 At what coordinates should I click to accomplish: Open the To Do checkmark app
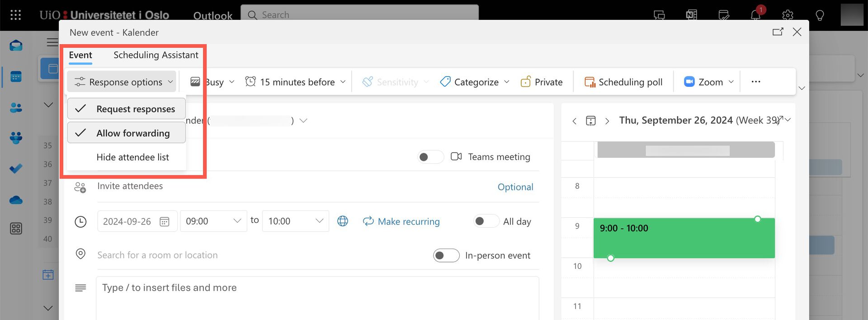16,168
